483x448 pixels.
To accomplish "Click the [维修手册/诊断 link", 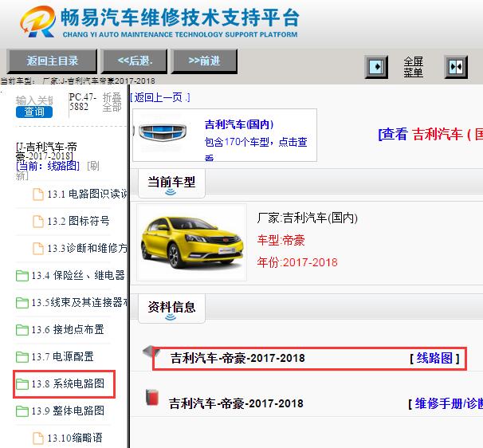I will pyautogui.click(x=446, y=403).
